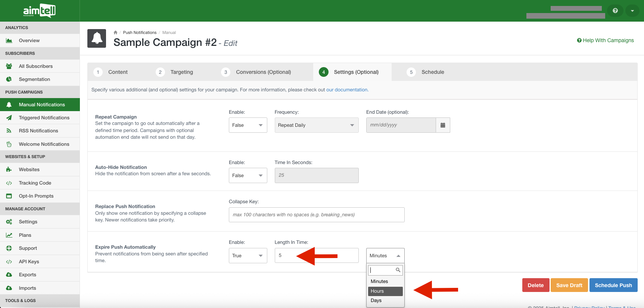The width and height of the screenshot is (644, 308).
Task: Select Hours from the time unit list
Action: point(385,291)
